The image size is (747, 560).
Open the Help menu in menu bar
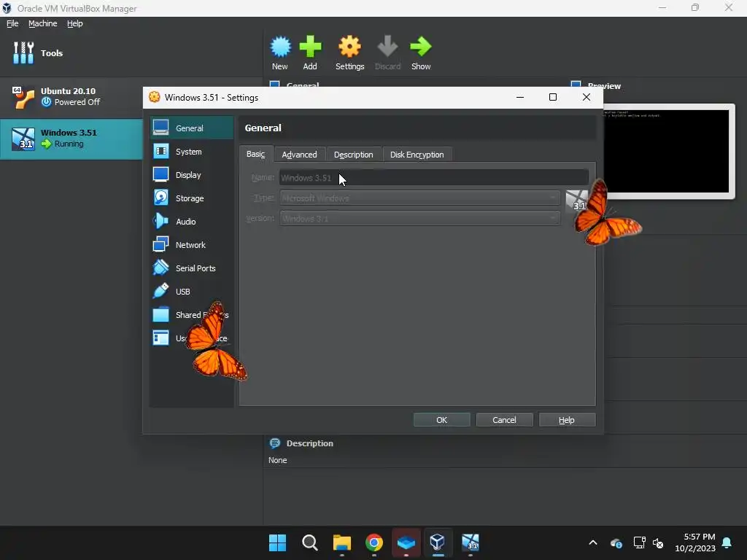click(x=75, y=23)
